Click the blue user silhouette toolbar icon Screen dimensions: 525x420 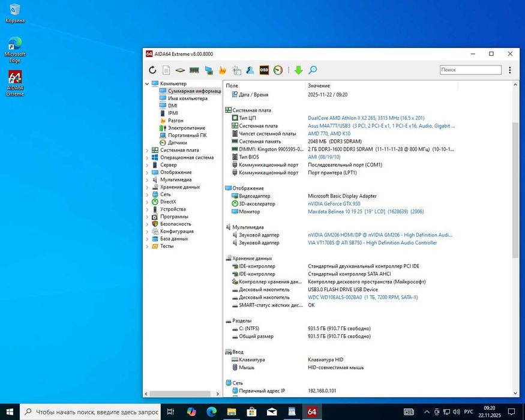250,70
